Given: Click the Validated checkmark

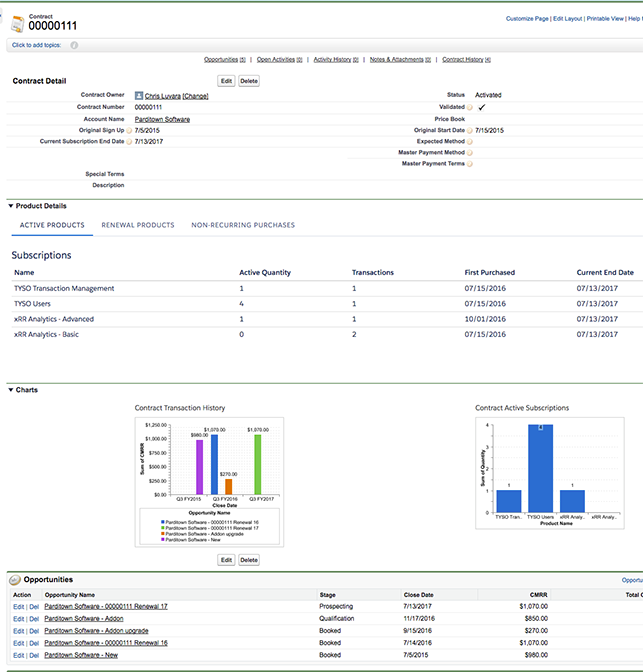Looking at the screenshot, I should point(481,107).
